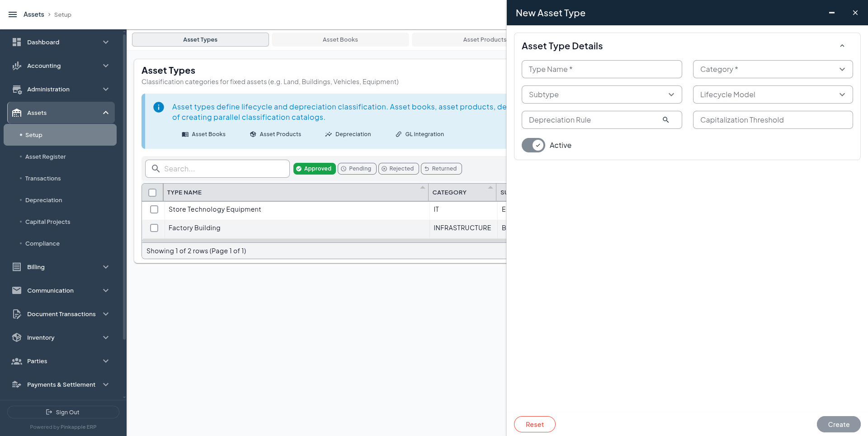Close the New Asset Type panel
The width and height of the screenshot is (868, 436).
pos(855,13)
